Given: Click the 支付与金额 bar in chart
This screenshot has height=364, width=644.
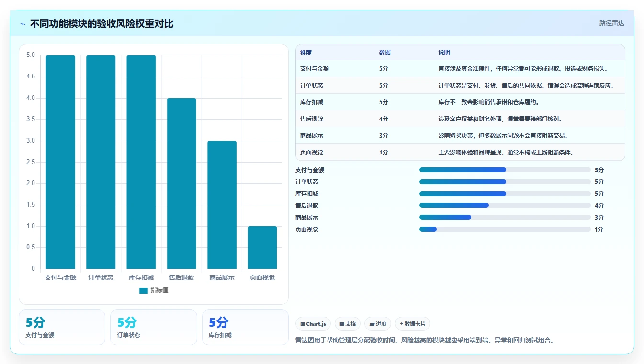Looking at the screenshot, I should 60,162.
